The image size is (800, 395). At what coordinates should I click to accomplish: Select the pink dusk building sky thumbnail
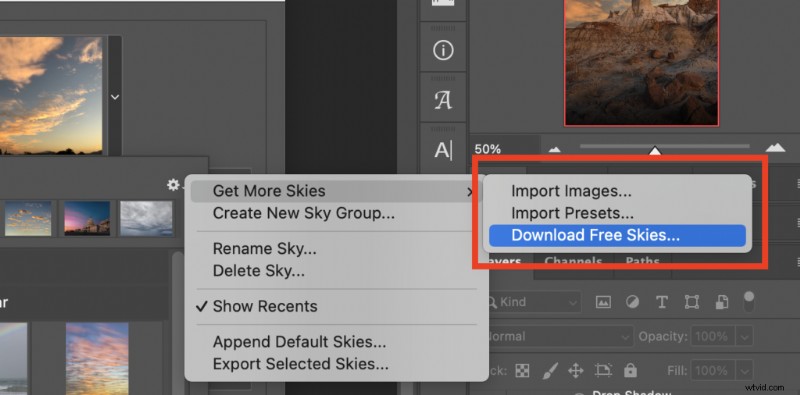point(87,218)
